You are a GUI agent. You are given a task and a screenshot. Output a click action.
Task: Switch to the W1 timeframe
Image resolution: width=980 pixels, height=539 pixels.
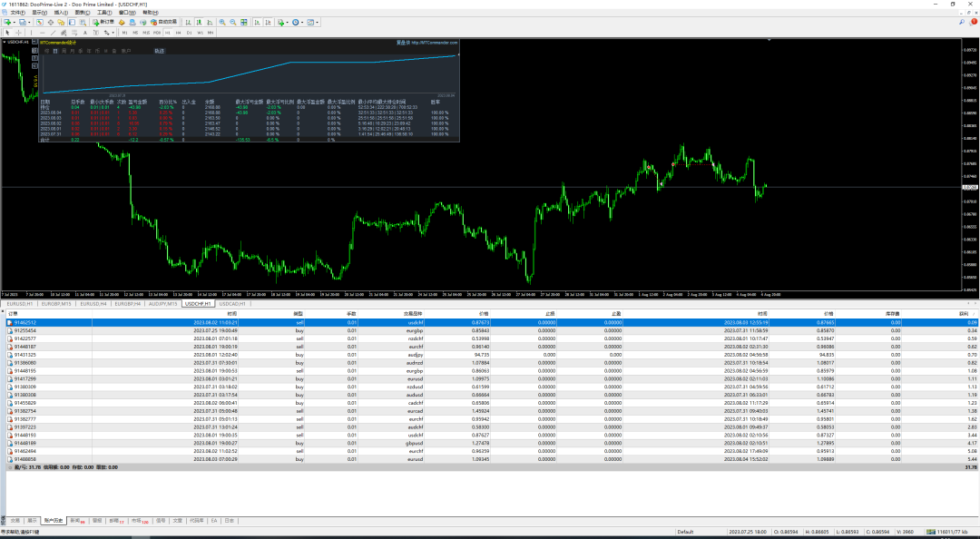click(x=200, y=33)
